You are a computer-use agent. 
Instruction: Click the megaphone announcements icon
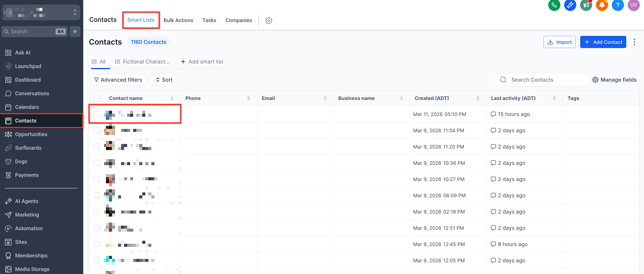pyautogui.click(x=586, y=5)
